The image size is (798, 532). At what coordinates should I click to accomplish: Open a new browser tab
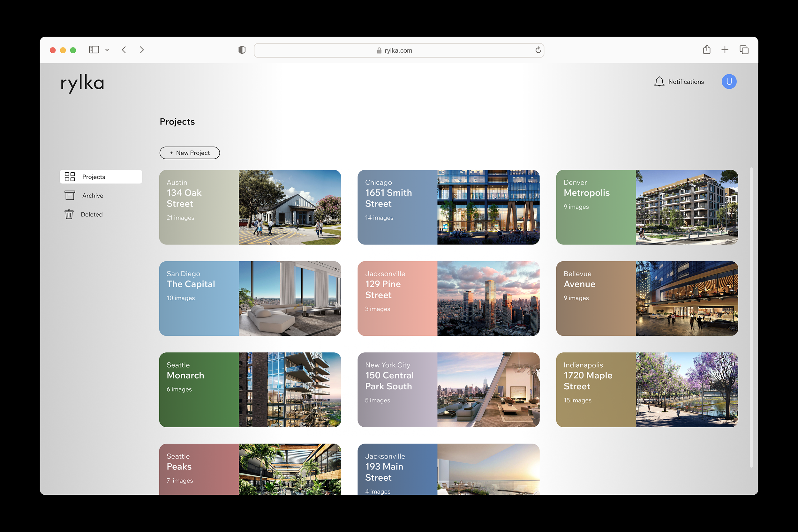click(725, 50)
